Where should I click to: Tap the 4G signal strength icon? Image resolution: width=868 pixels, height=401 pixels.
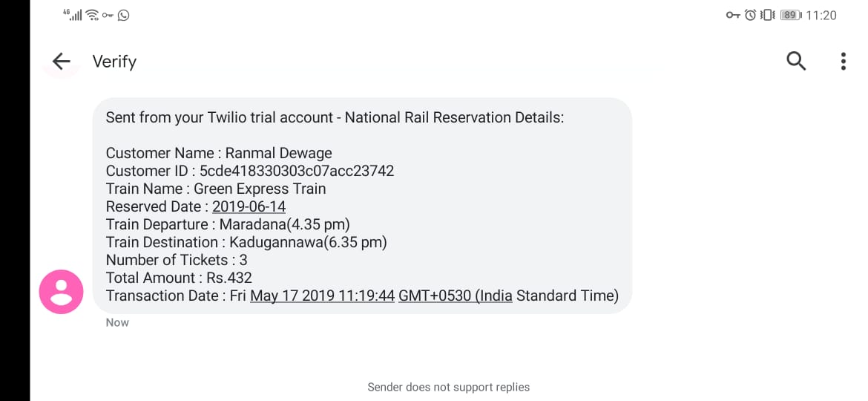[x=73, y=15]
